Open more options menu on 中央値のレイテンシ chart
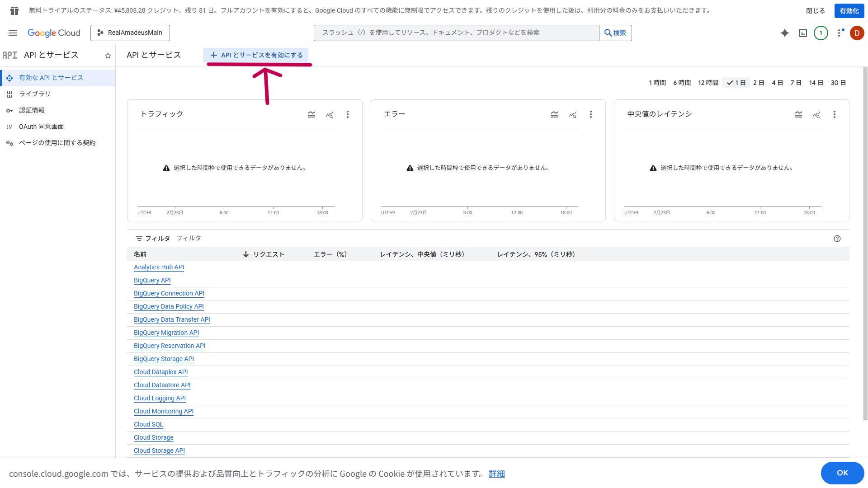 835,115
